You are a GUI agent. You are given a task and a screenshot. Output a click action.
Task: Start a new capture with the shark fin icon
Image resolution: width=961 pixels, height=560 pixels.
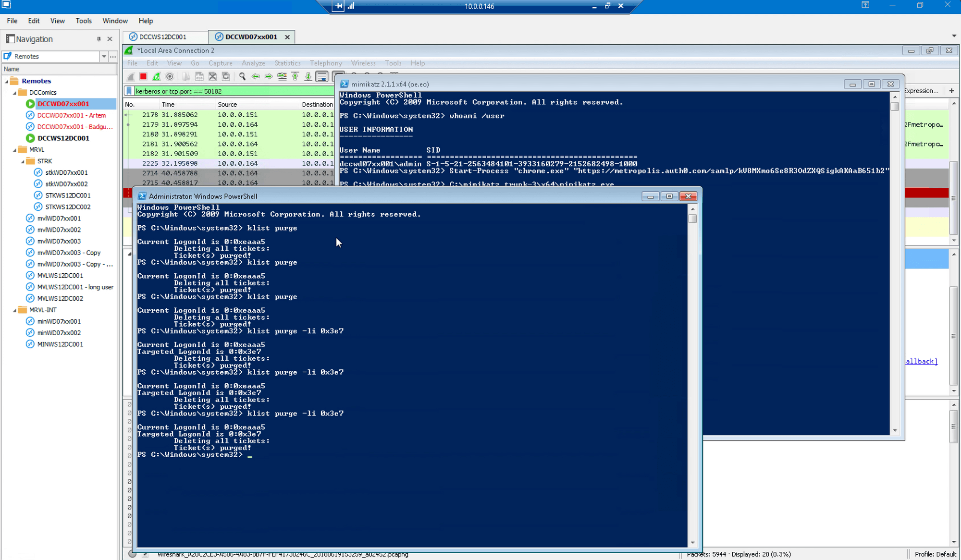coord(131,76)
